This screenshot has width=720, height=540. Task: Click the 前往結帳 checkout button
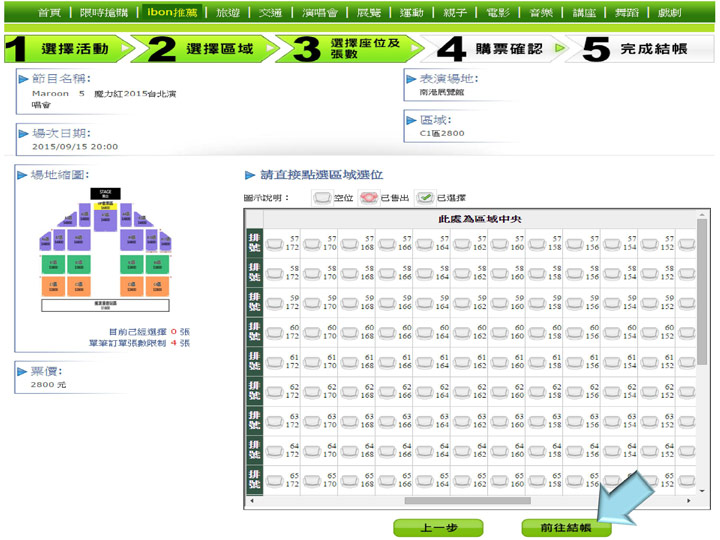coord(566,527)
